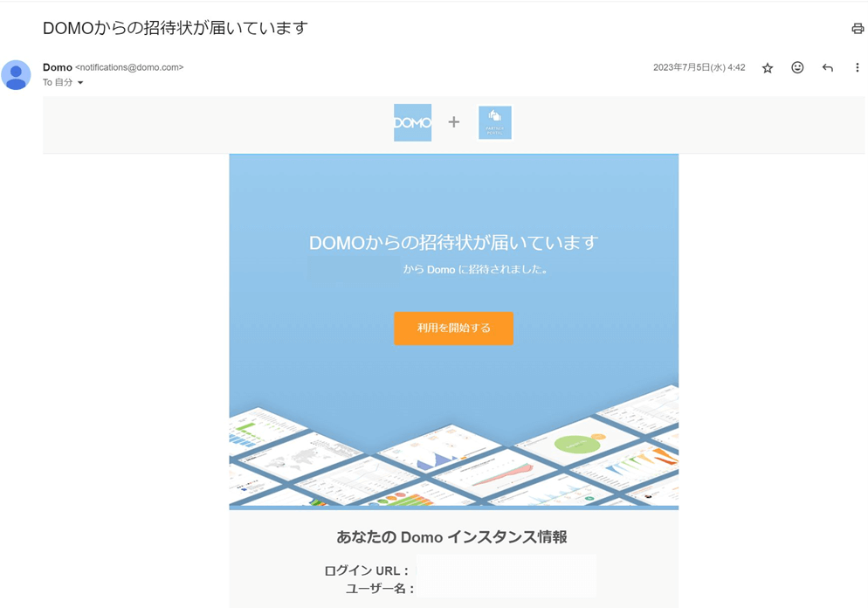Click the date 2023年7月5日(水) 4:42
The height and width of the screenshot is (608, 868).
click(x=699, y=67)
